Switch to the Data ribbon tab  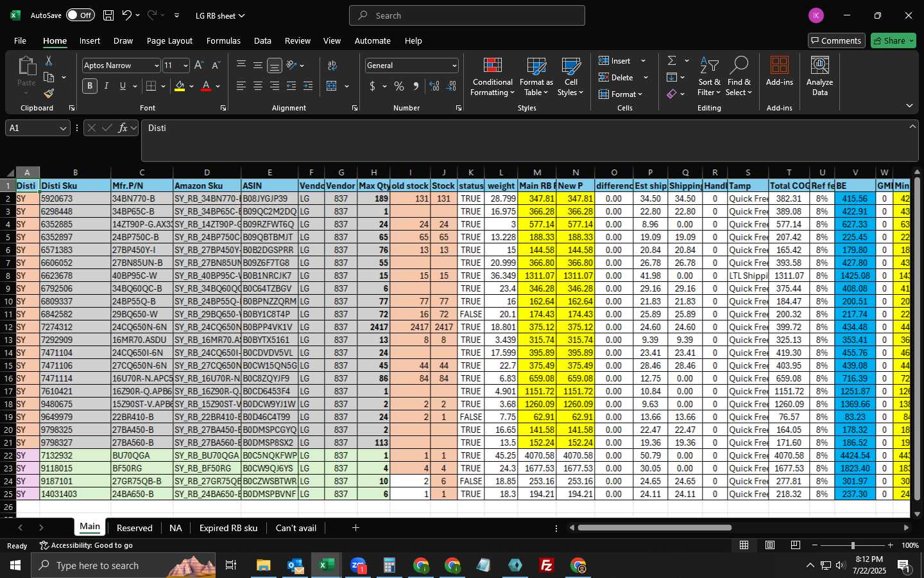coord(262,40)
